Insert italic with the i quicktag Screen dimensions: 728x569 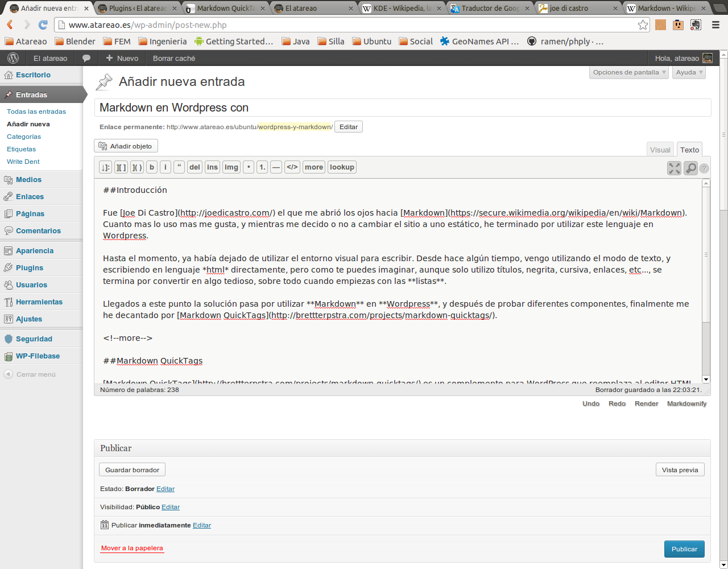pos(166,167)
